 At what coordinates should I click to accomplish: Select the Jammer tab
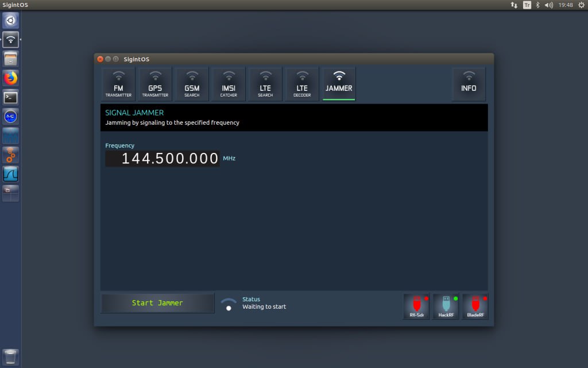tap(339, 84)
